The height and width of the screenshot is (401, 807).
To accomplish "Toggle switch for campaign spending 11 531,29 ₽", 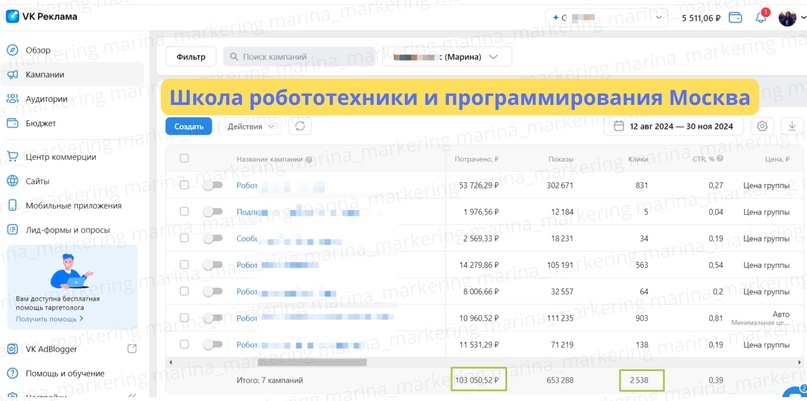I will 212,344.
